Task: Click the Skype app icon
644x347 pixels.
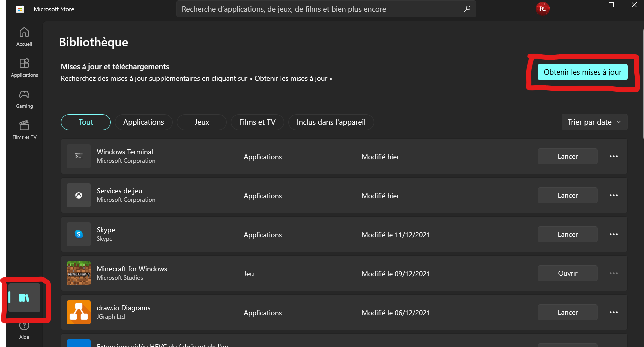Action: (79, 234)
